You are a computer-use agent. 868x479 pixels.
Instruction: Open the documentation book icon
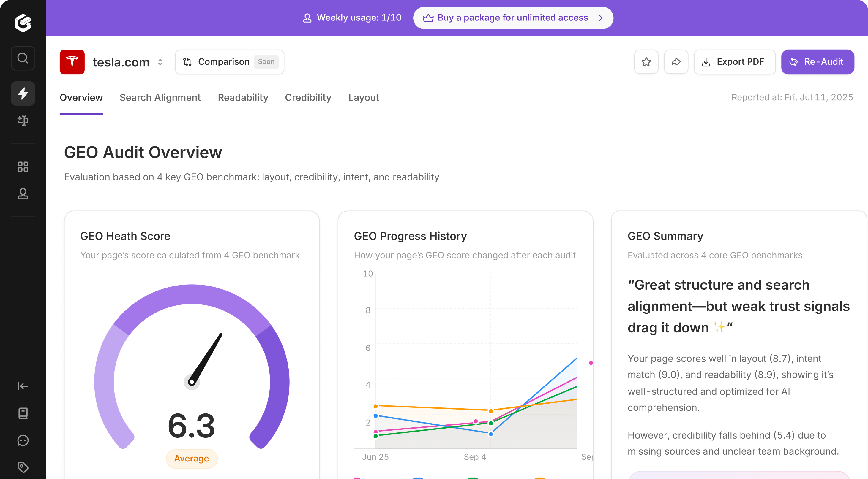coord(23,413)
